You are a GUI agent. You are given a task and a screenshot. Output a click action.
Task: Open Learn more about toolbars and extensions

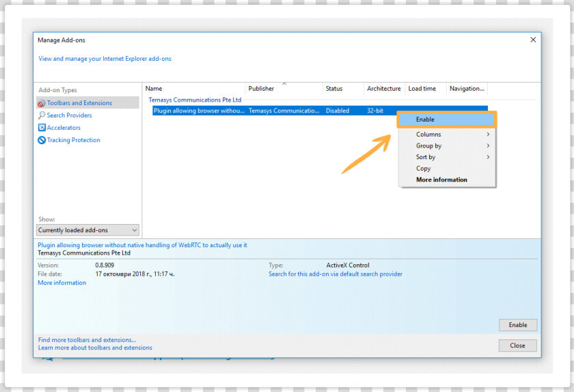(x=95, y=348)
